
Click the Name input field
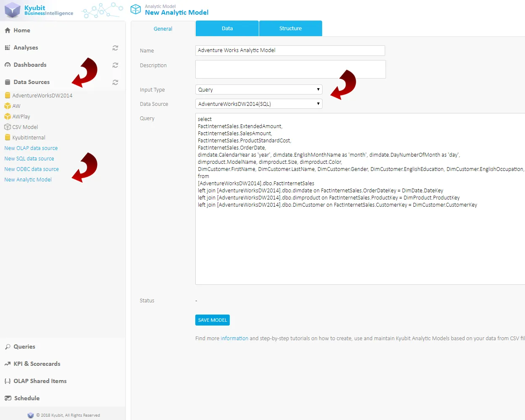(290, 50)
